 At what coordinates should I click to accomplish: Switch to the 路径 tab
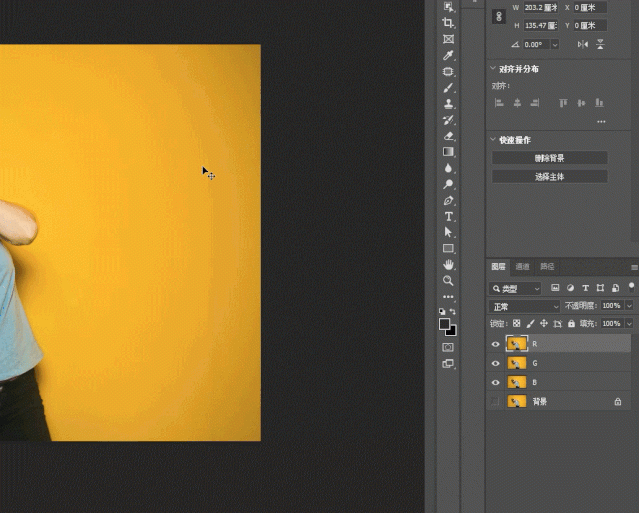click(547, 266)
